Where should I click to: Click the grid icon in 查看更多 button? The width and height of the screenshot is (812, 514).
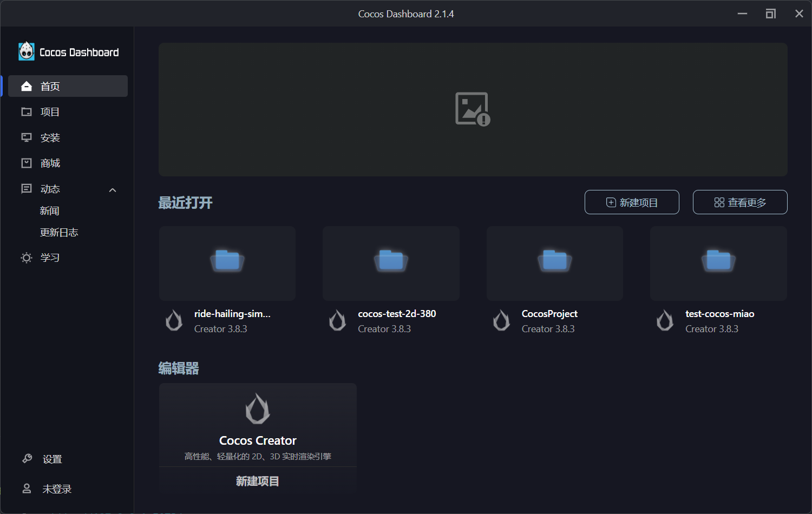tap(719, 202)
